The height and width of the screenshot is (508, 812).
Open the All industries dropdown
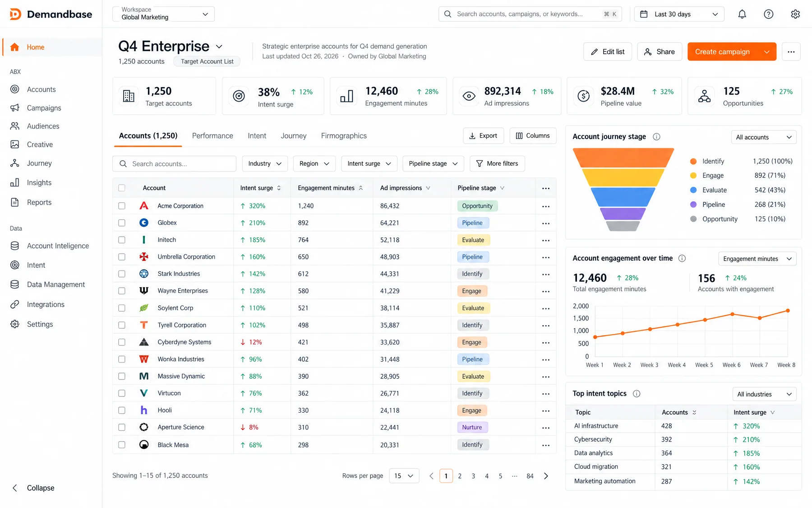click(x=764, y=394)
